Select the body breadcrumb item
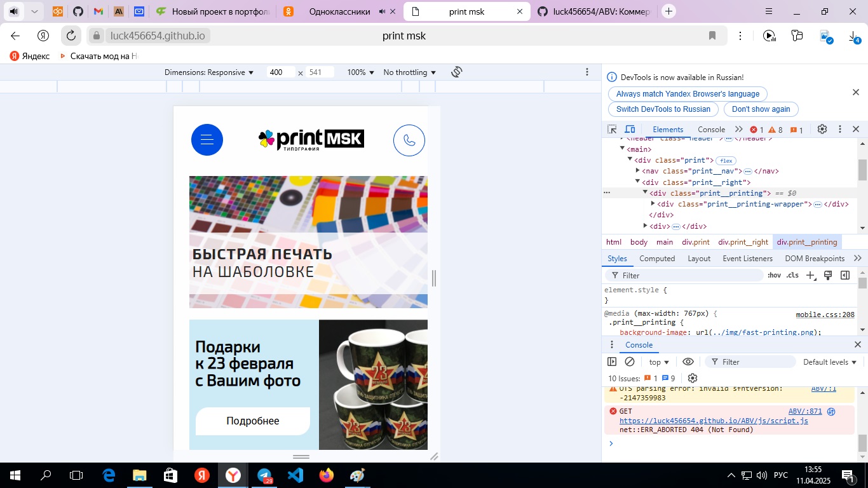Screen dimensions: 868x488 tap(639, 242)
